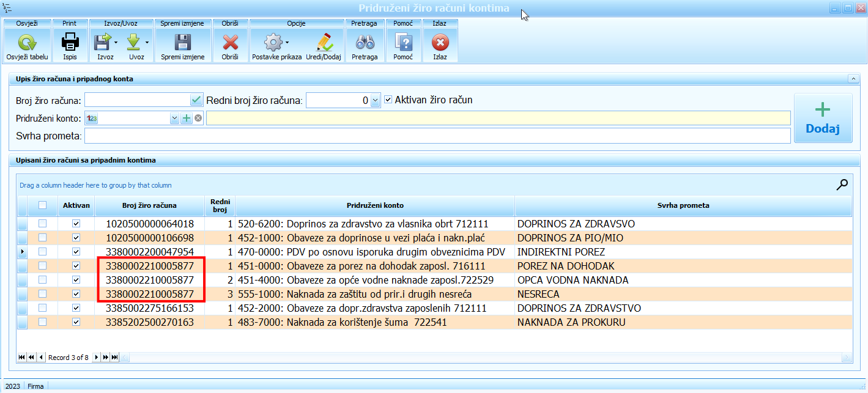
Task: Click the red Izlaz exit icon
Action: point(440,42)
